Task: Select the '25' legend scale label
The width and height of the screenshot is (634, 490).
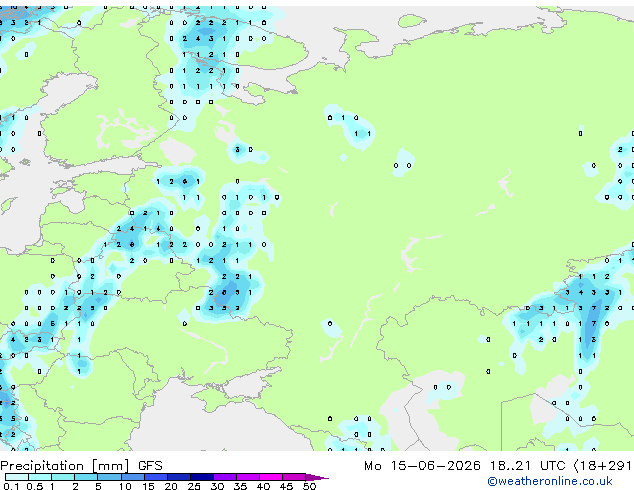Action: (x=194, y=486)
